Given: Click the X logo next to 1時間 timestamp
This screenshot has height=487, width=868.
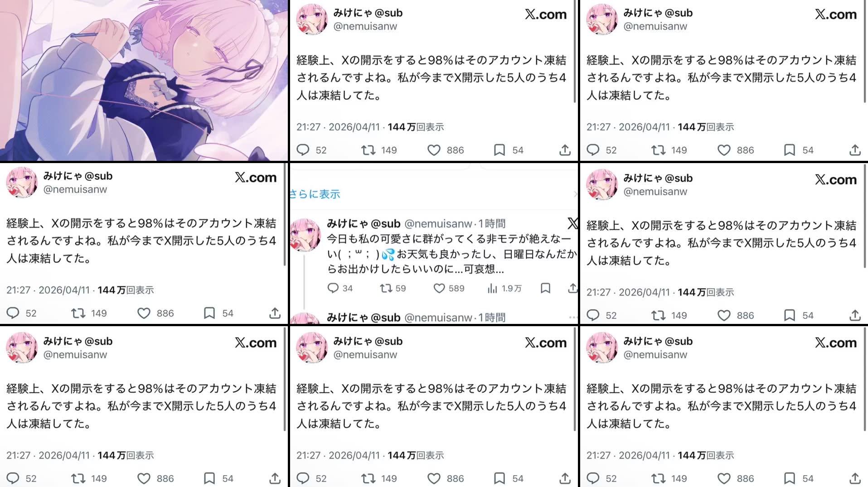Looking at the screenshot, I should pos(572,223).
